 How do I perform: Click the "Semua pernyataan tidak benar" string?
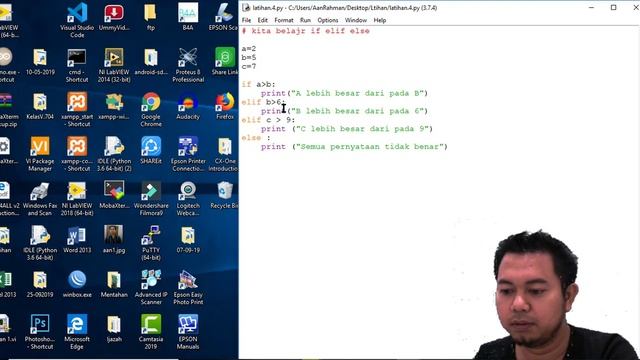coord(370,147)
